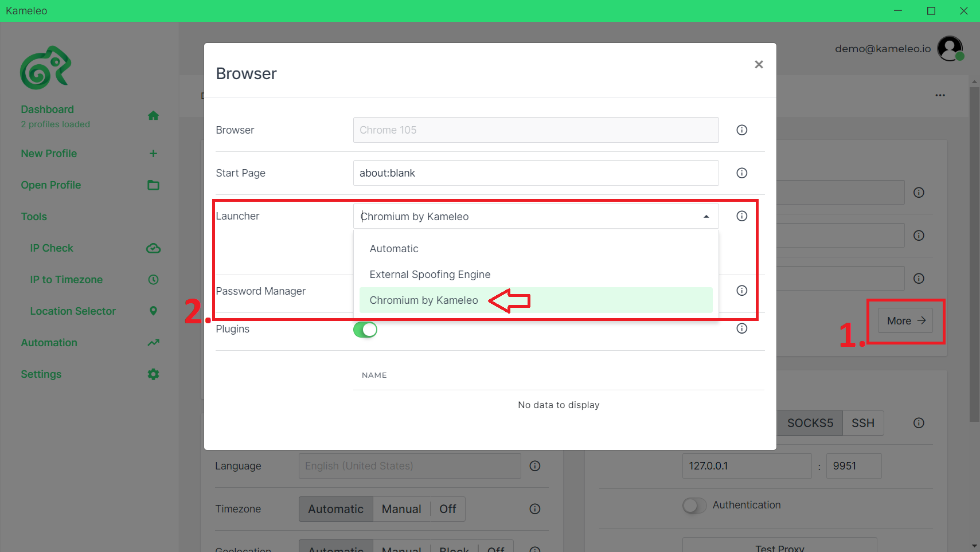Click the Automation trend icon
This screenshot has height=552, width=980.
point(153,343)
